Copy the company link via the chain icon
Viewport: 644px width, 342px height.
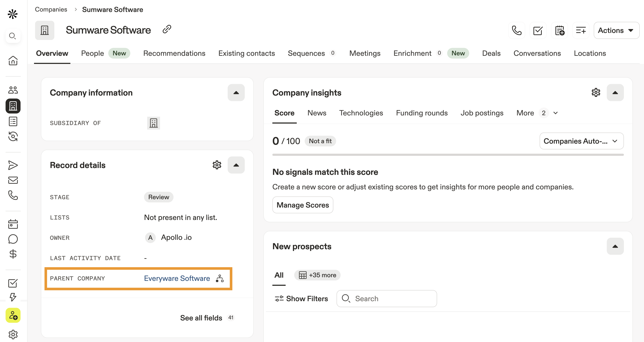(167, 29)
